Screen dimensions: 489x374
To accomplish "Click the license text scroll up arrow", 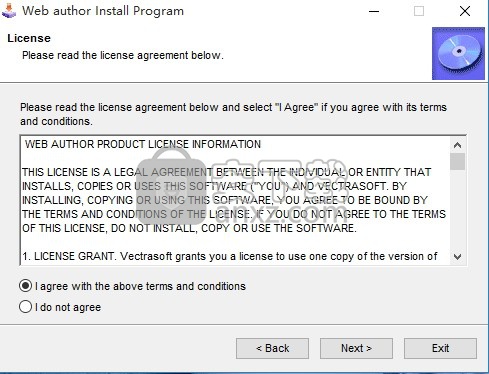I will pos(457,145).
